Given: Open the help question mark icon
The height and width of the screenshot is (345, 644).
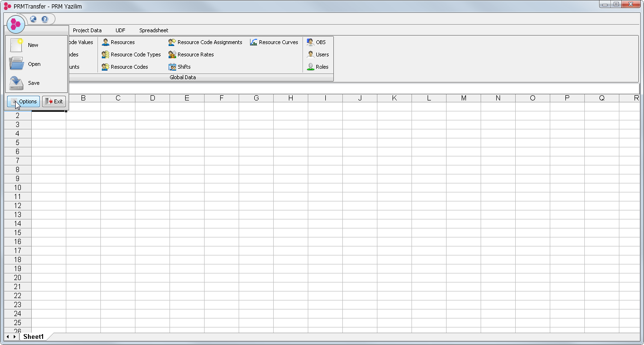Looking at the screenshot, I should [x=45, y=19].
